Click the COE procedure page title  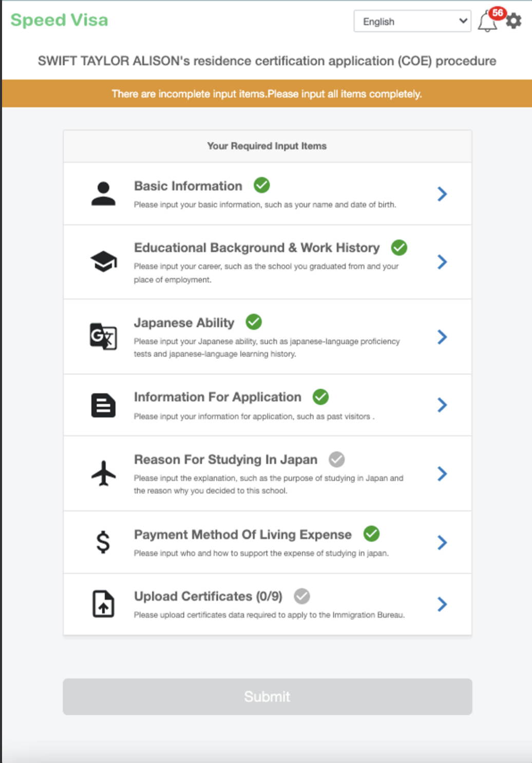[267, 61]
